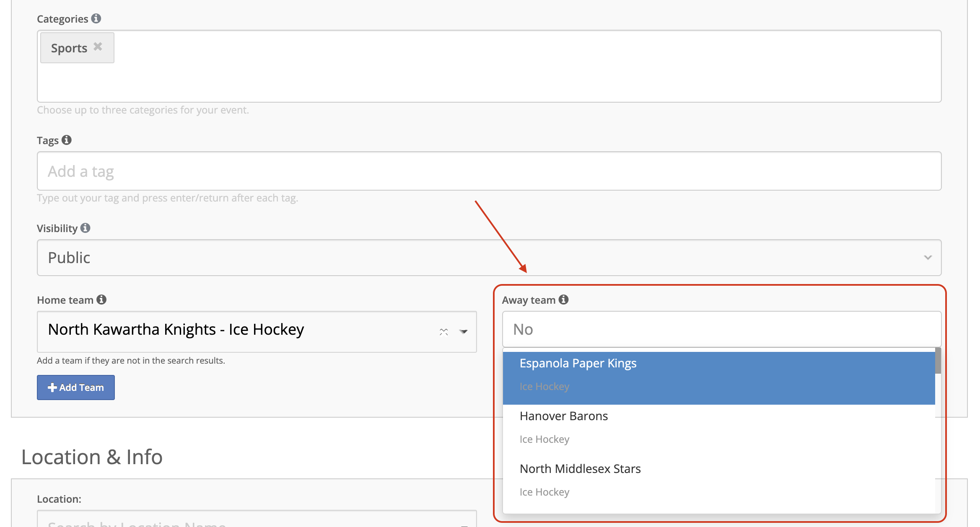This screenshot has width=980, height=527.
Task: Remove the Sports category tag
Action: tap(98, 46)
